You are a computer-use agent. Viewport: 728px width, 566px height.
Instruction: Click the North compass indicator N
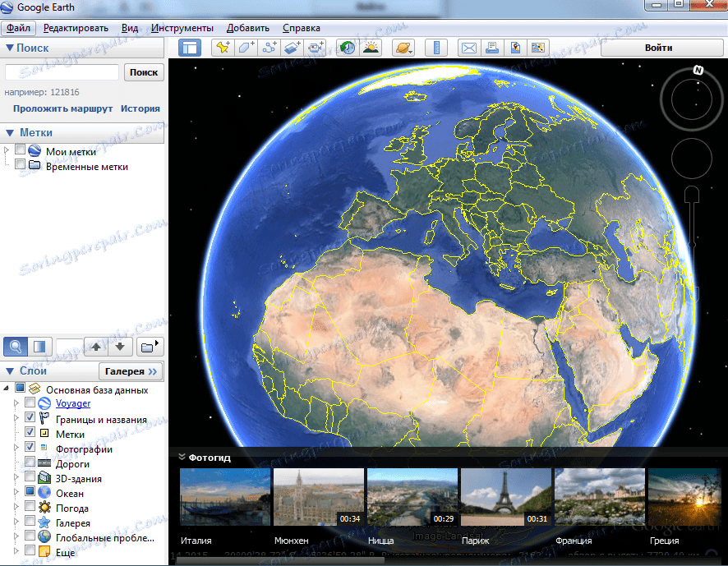coord(698,70)
